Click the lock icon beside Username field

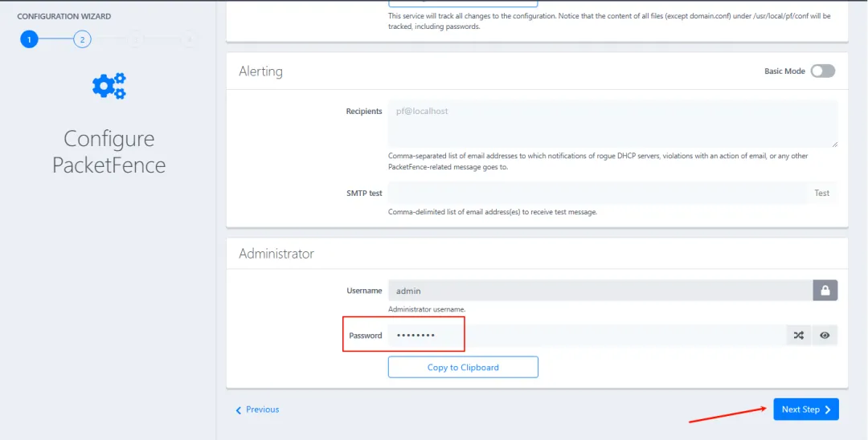825,290
